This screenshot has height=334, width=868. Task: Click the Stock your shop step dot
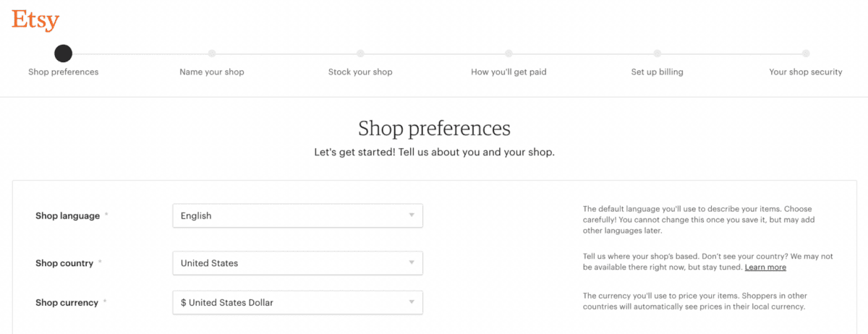[360, 53]
